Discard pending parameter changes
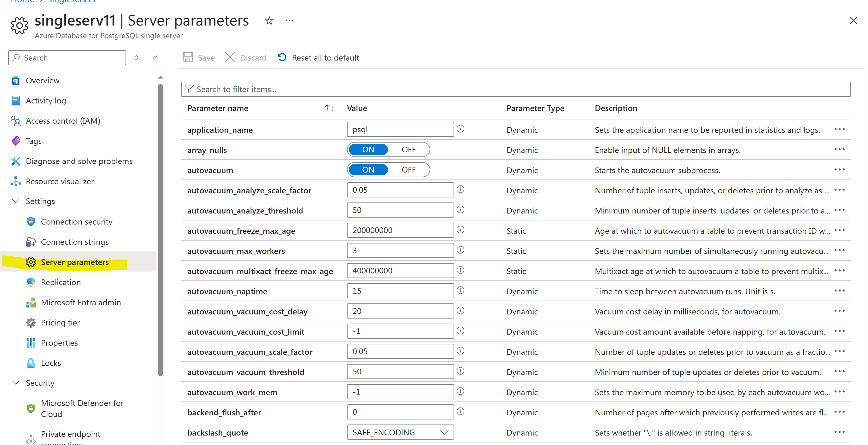The width and height of the screenshot is (868, 445). (246, 57)
